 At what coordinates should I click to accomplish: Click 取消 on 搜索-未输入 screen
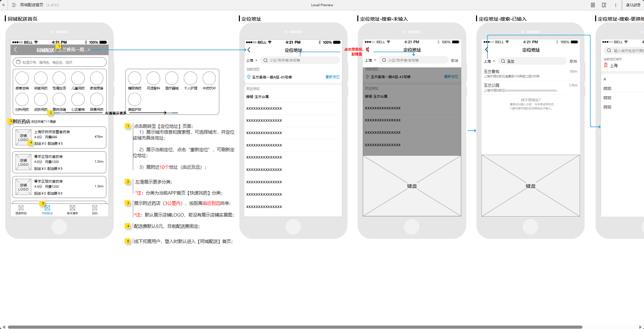coord(455,61)
